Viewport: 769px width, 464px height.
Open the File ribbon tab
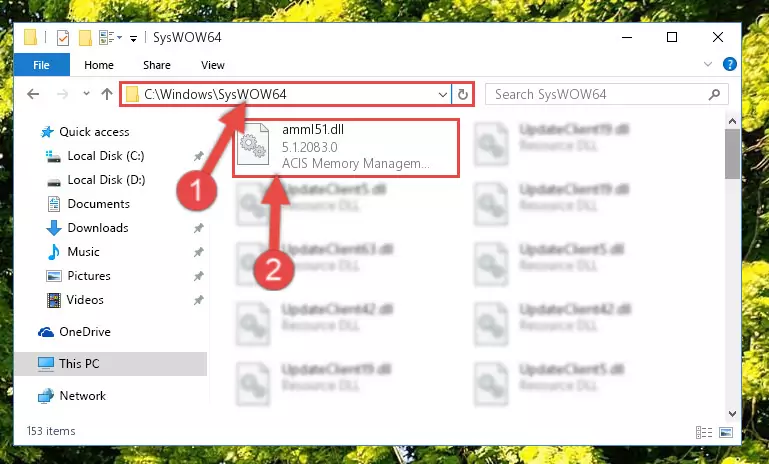(x=42, y=65)
